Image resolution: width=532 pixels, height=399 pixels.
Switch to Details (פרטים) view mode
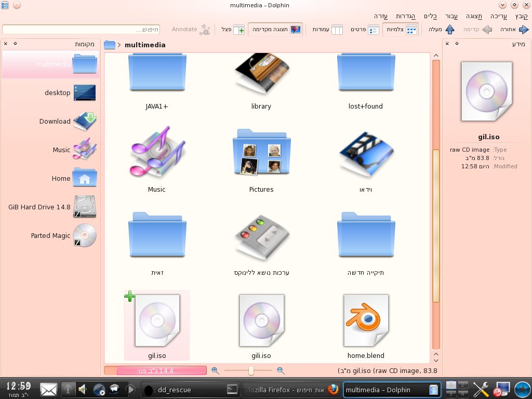point(365,30)
